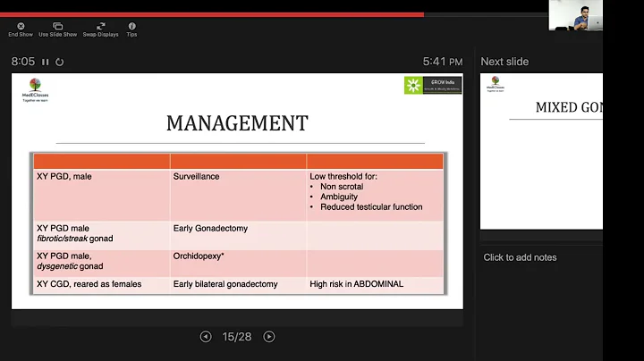Click the 'Next slide' label

click(x=504, y=62)
